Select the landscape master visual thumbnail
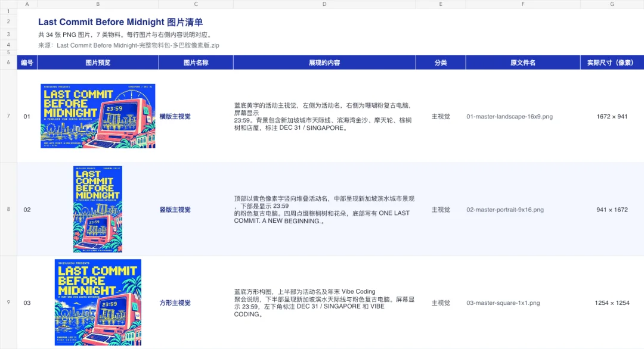Image resolution: width=644 pixels, height=349 pixels. coord(98,116)
